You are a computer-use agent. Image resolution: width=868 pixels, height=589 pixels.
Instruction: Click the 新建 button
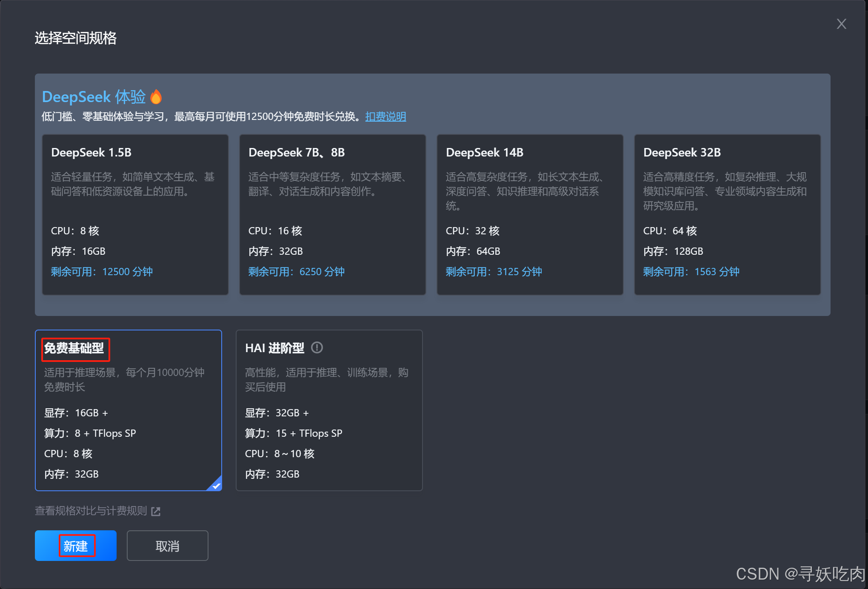click(76, 546)
